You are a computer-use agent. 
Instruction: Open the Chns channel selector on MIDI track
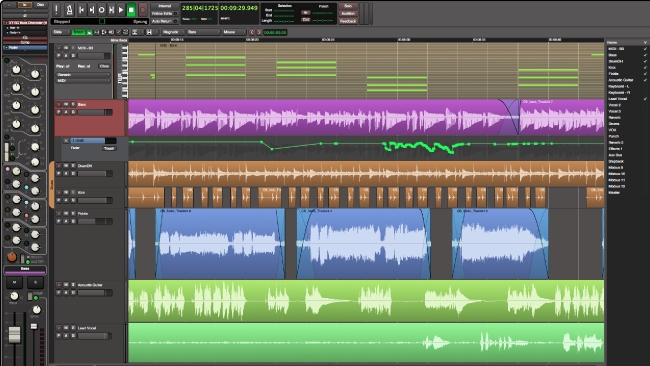click(x=104, y=66)
